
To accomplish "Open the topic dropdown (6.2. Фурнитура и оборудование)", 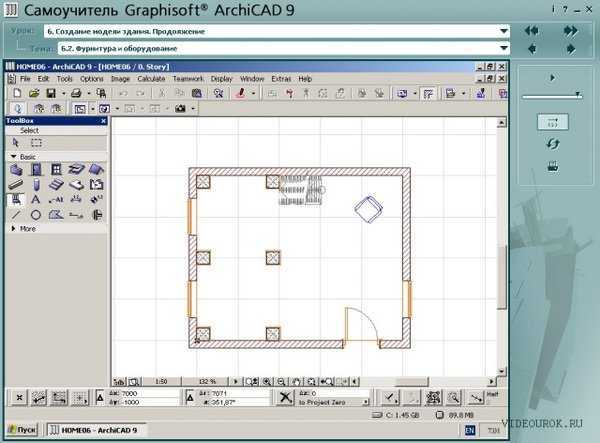I will (x=504, y=48).
